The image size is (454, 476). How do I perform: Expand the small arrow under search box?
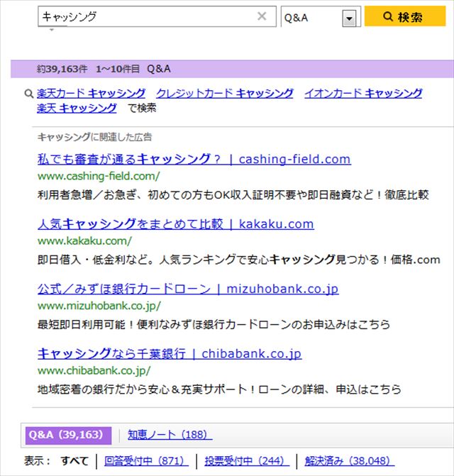coord(52,30)
